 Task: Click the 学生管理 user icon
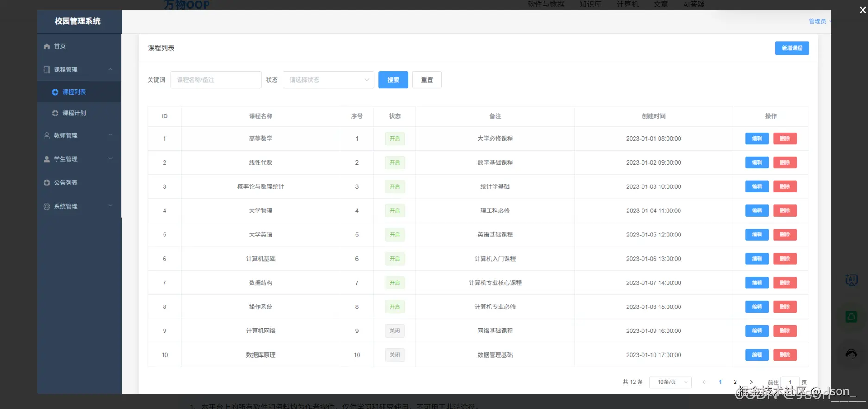coord(47,159)
